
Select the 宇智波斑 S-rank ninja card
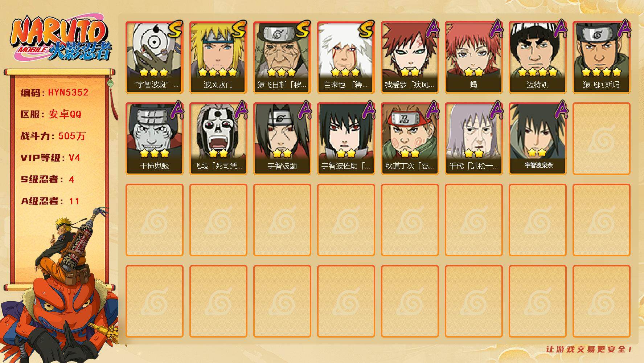155,57
